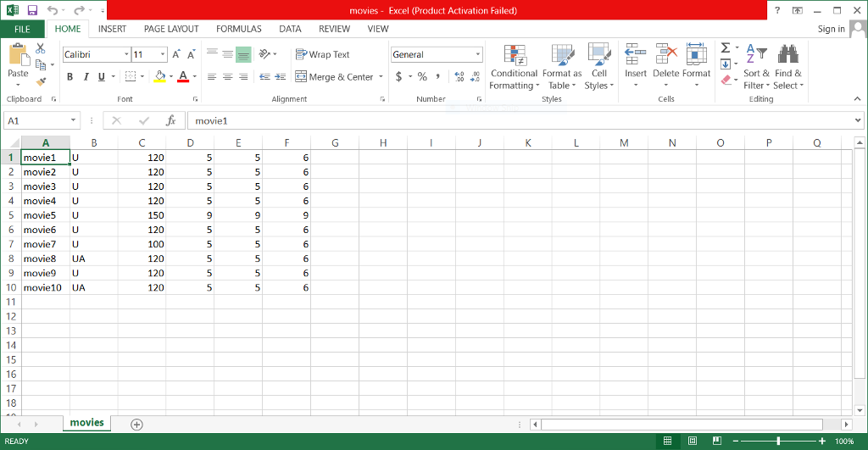Click the Save icon in quick access toolbar
The image size is (868, 450).
click(x=32, y=10)
